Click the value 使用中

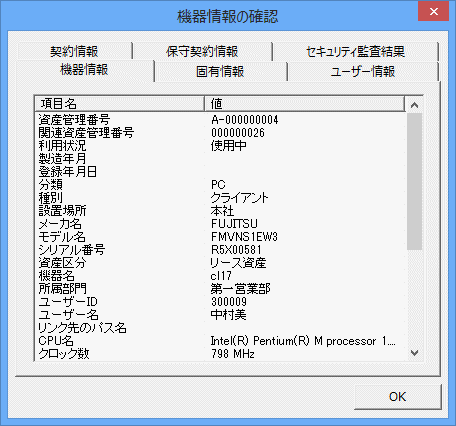[x=228, y=146]
